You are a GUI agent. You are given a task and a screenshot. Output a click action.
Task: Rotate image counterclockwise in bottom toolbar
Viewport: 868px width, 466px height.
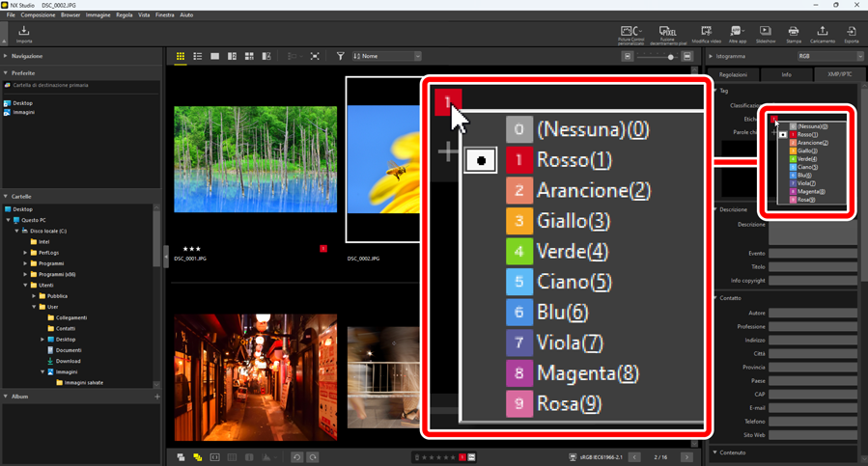coord(296,457)
